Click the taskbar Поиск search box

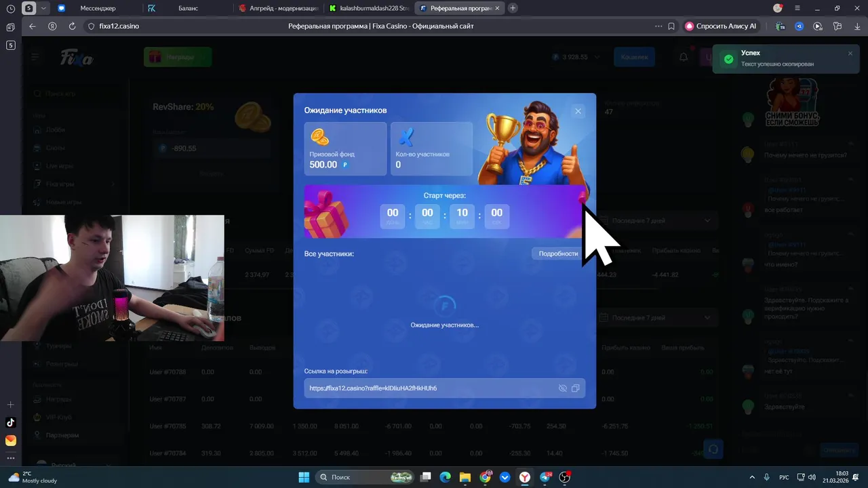[366, 477]
